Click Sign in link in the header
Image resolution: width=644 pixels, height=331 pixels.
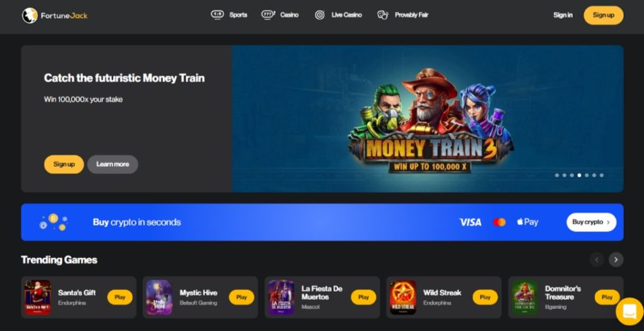[x=563, y=15]
